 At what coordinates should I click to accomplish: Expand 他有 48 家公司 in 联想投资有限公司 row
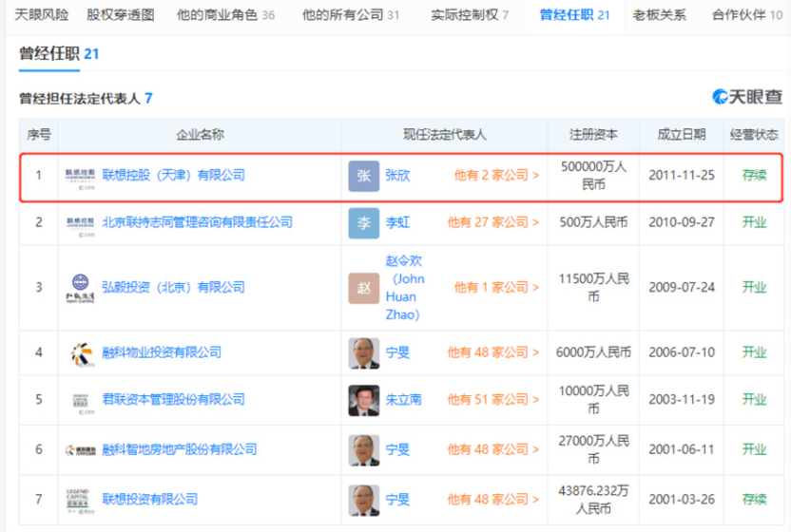coord(493,499)
